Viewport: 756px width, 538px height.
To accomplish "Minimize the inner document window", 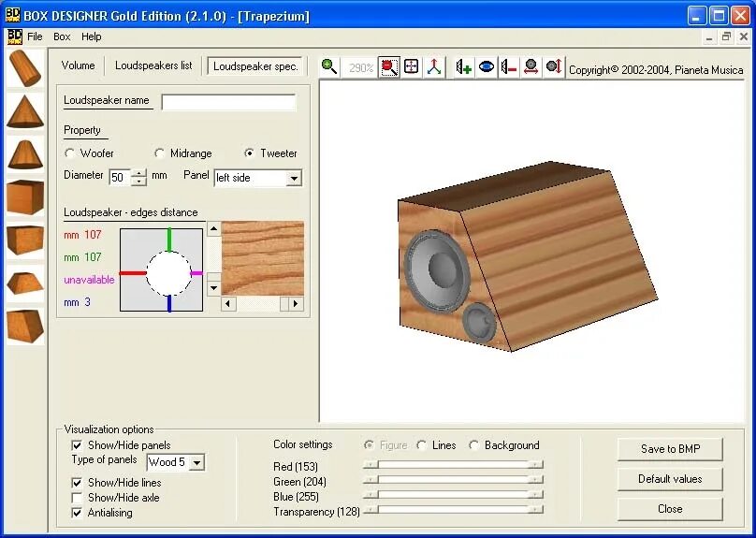I will click(709, 37).
